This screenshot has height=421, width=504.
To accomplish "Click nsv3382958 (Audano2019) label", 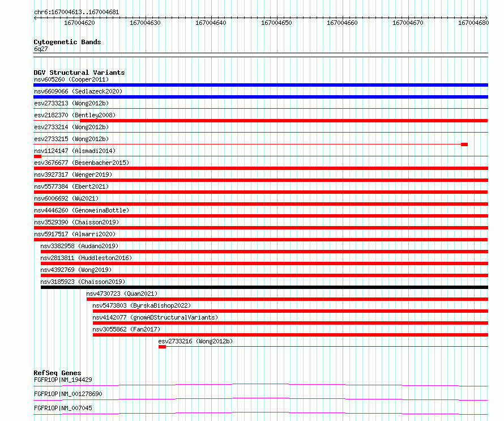I will point(79,246).
